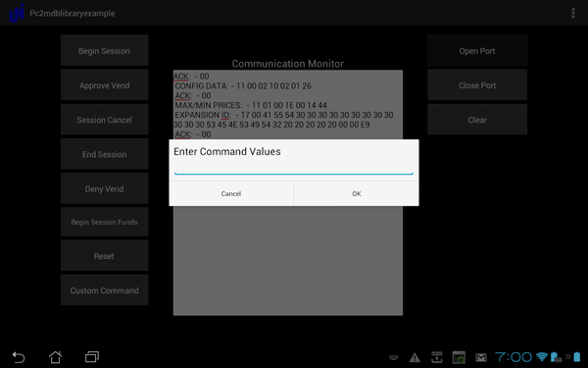Confirm command values with OK

[x=357, y=193]
